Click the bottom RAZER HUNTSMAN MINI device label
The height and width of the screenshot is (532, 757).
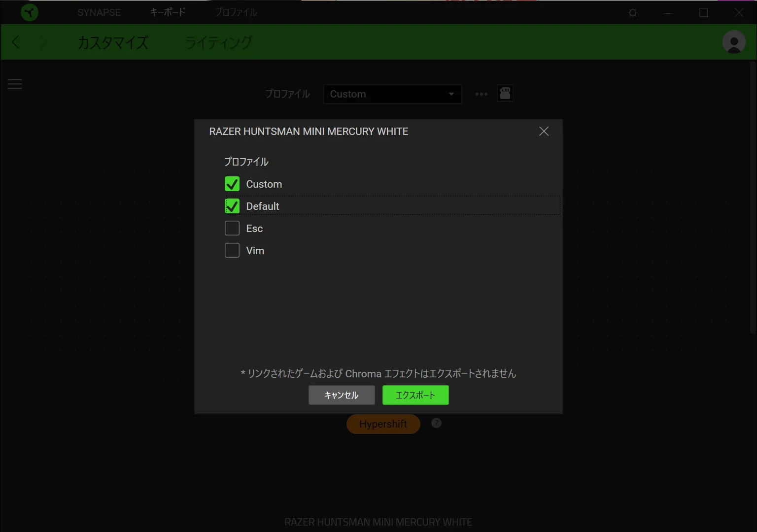pos(378,522)
